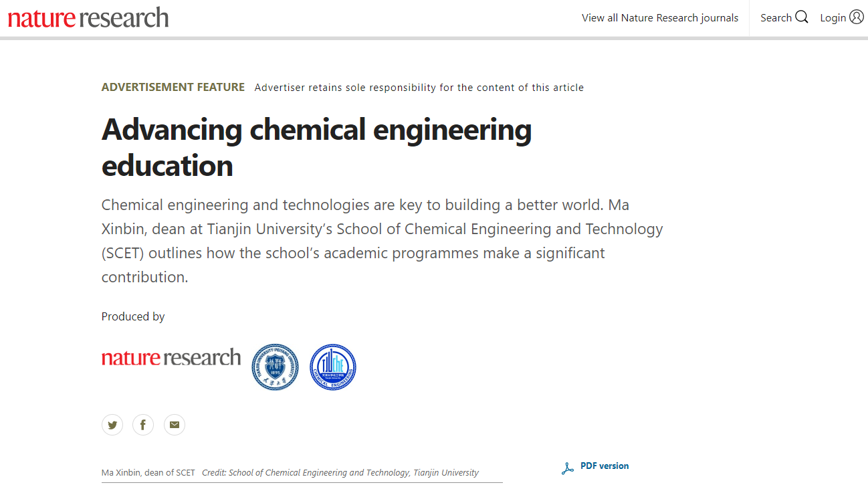Share article via Twitter icon

click(x=112, y=425)
